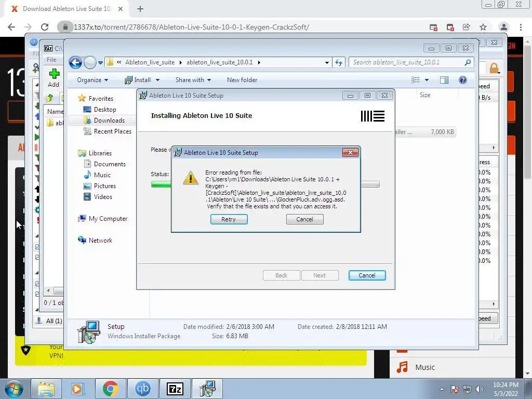532x399 pixels.
Task: Open the Windows Start menu
Action: pyautogui.click(x=14, y=389)
